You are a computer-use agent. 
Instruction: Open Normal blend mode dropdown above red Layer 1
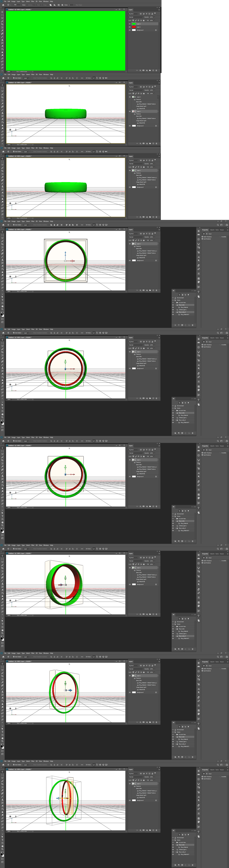tap(136, 17)
